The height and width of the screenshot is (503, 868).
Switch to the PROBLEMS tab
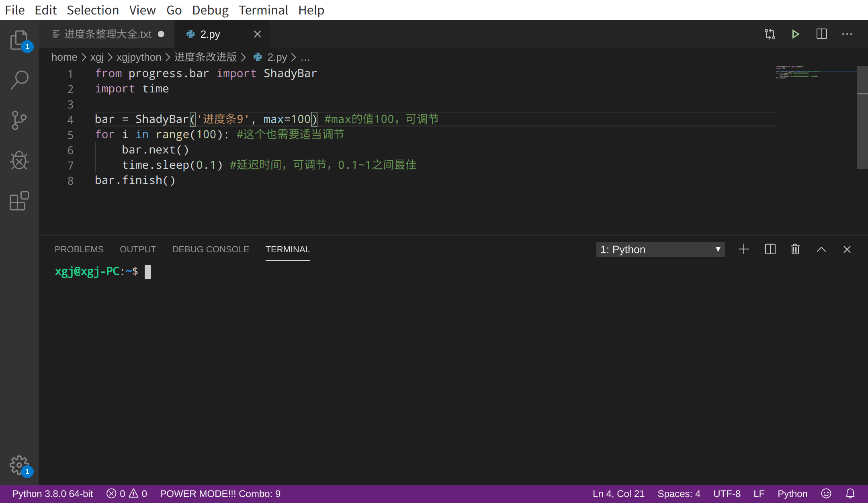[x=79, y=249]
